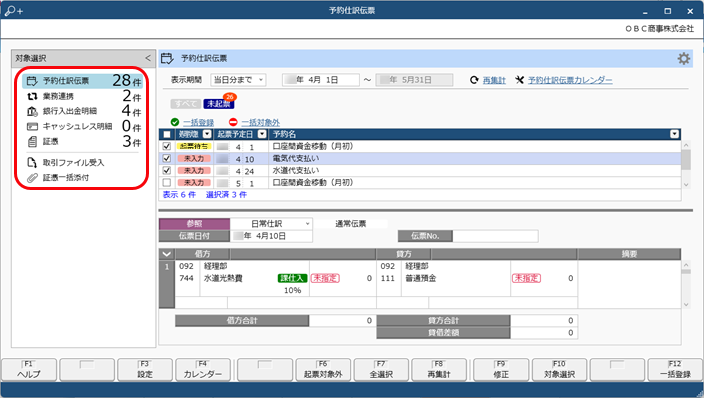Click the F10 対象選択 button
704x398 pixels.
(x=559, y=370)
